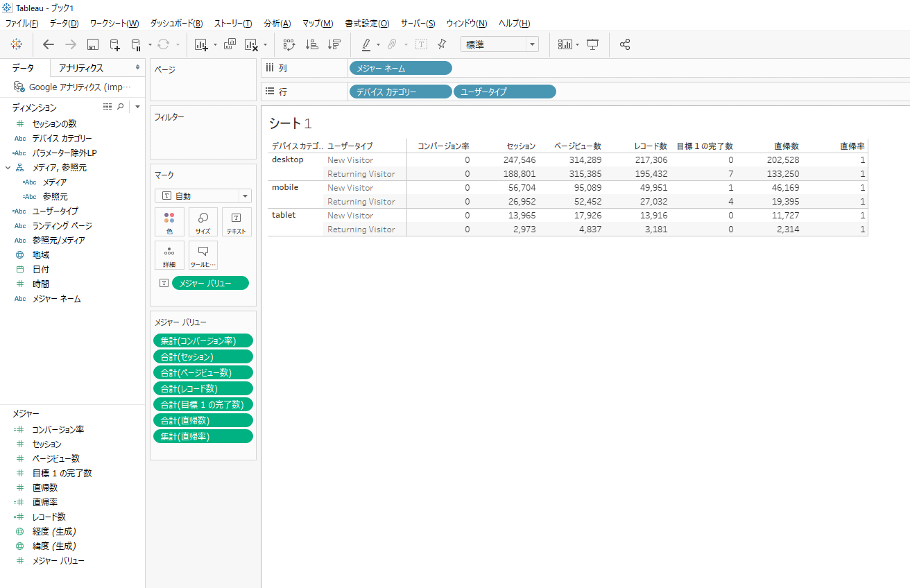Viewport: 910px width, 588px height.
Task: Click the デバイス カテゴリー pill on Rows shelf
Action: pyautogui.click(x=401, y=92)
